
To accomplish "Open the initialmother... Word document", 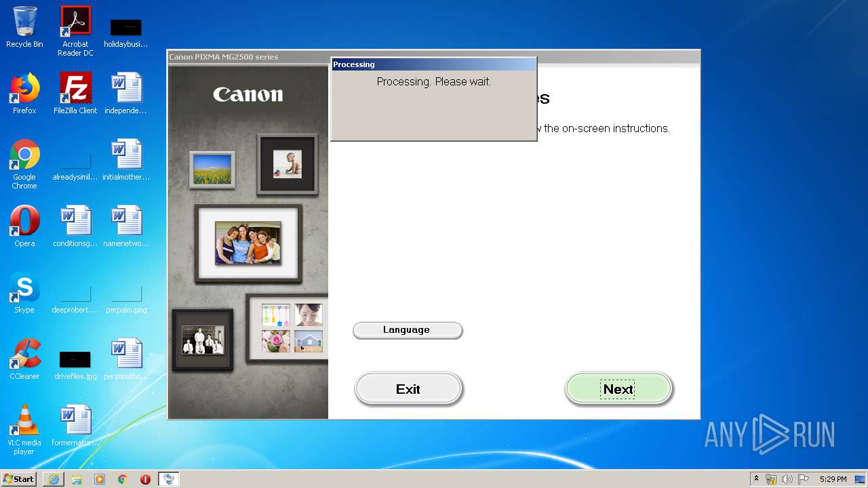I will [125, 160].
